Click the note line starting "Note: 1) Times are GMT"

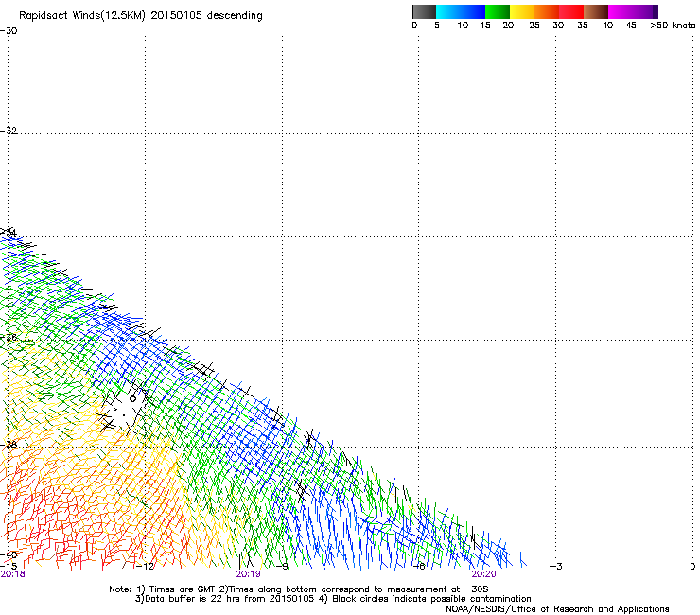coord(299,589)
